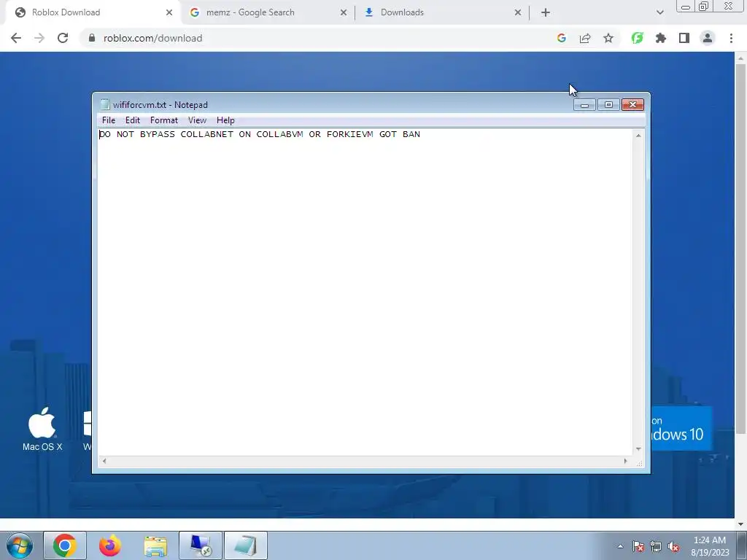Click Chrome icon on the taskbar
Screen dimensions: 747x560
[x=65, y=545]
